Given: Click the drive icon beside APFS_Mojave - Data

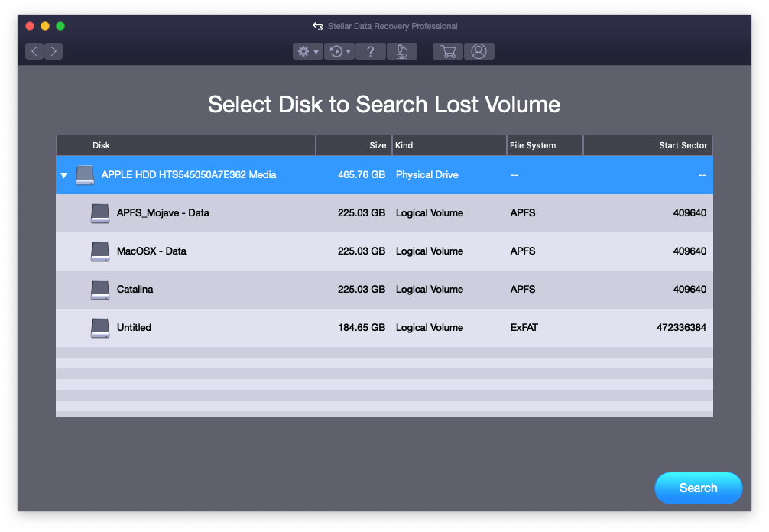Looking at the screenshot, I should [100, 213].
